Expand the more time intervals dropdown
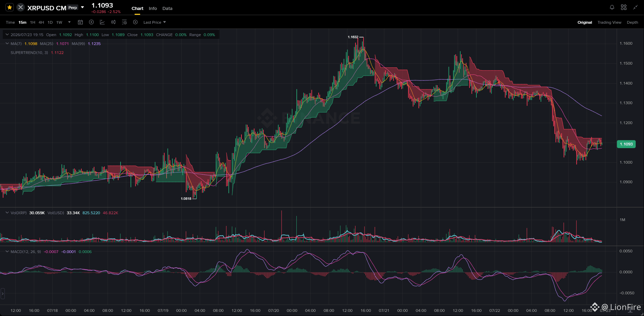This screenshot has height=316, width=644. 69,22
